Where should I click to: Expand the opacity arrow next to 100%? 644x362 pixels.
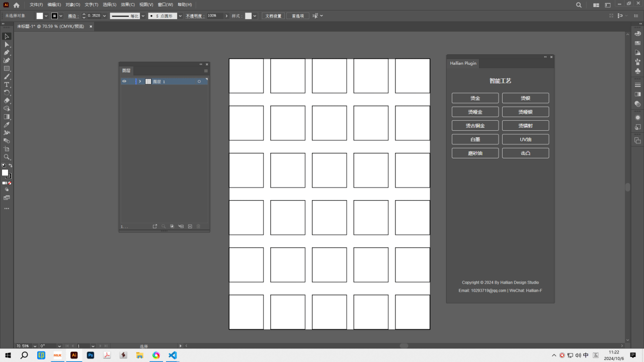[226, 16]
